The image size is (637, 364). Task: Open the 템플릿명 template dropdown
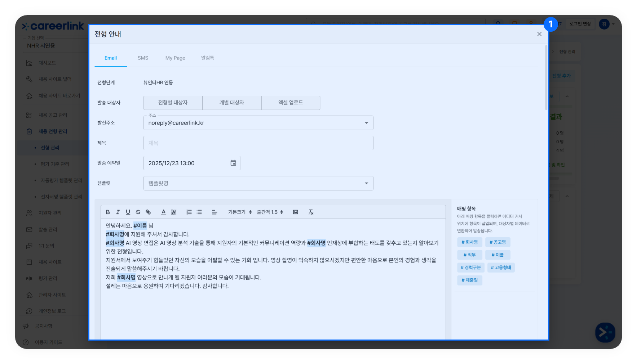(258, 183)
